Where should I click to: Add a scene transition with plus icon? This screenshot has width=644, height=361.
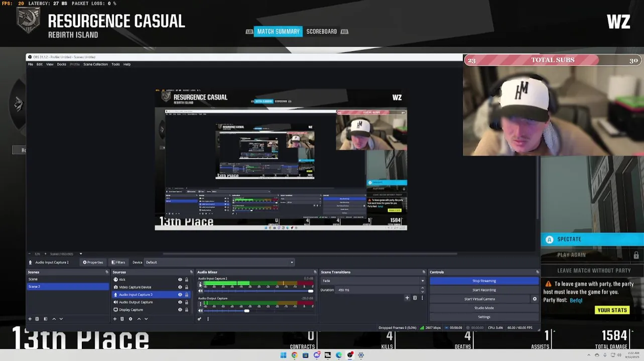coord(407,298)
